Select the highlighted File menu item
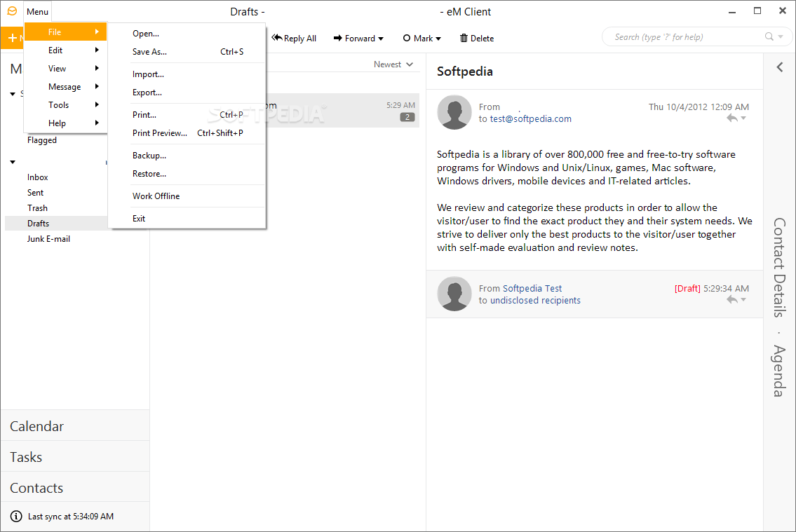796x532 pixels. point(65,32)
